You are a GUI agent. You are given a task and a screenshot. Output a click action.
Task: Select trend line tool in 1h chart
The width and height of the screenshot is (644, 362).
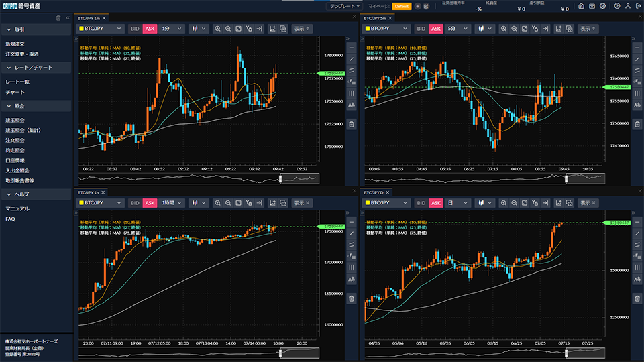point(351,233)
